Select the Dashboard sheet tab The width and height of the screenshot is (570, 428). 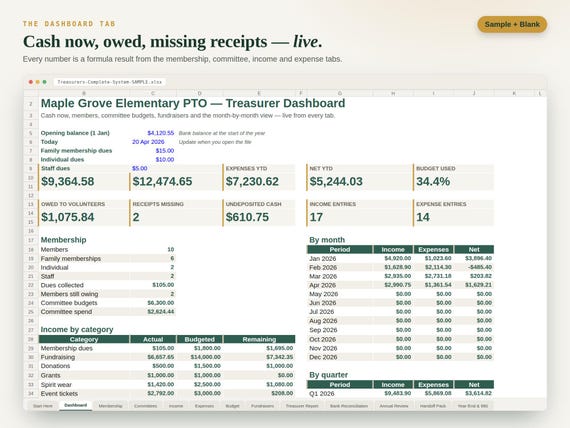pos(76,405)
